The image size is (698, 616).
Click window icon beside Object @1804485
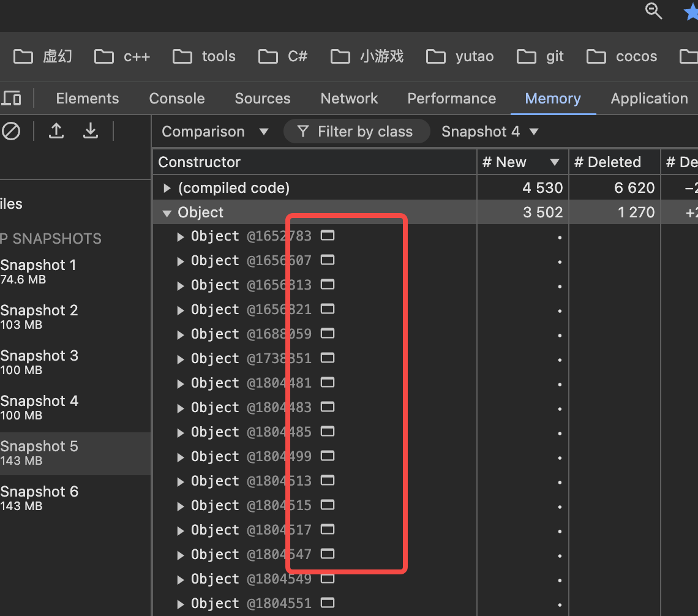click(x=328, y=431)
